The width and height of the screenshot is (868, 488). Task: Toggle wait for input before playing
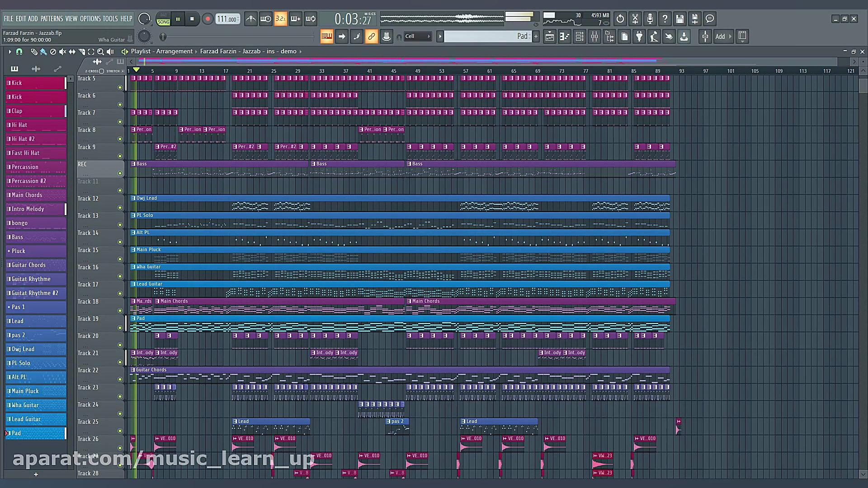[266, 19]
